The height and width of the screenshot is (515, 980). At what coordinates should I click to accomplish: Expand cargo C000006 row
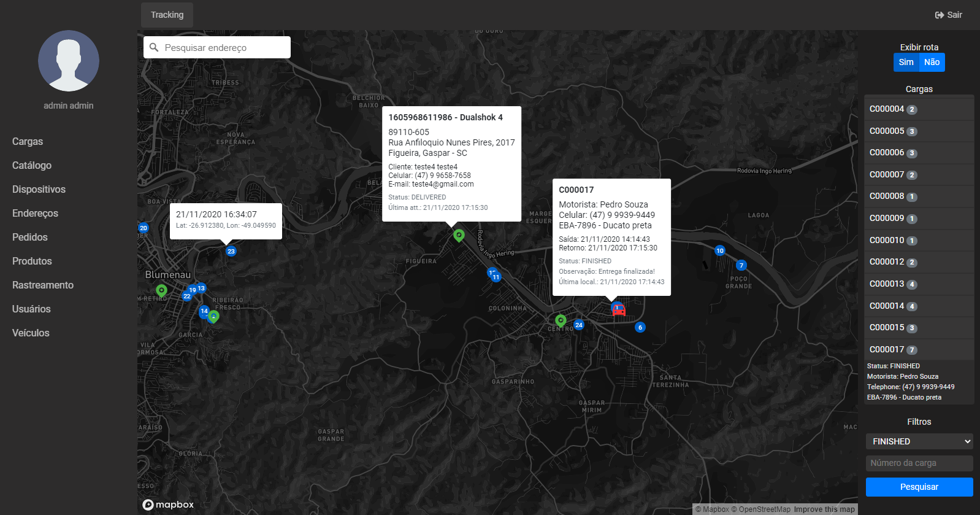(x=919, y=152)
